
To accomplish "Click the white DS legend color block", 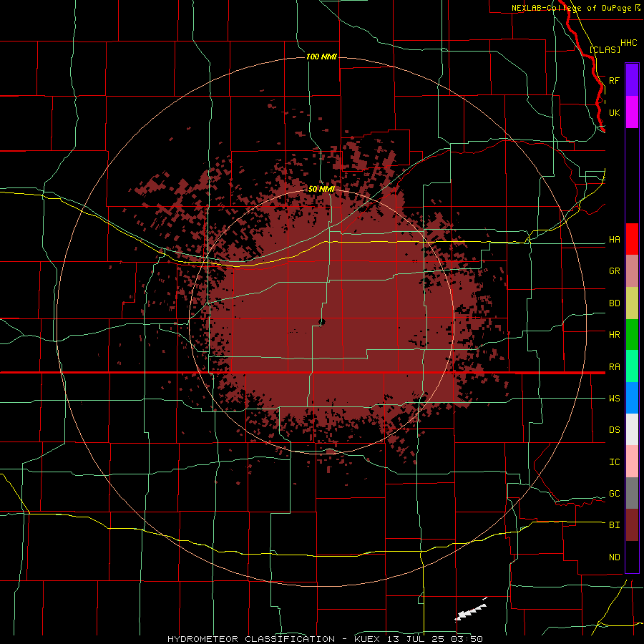I will tap(632, 429).
